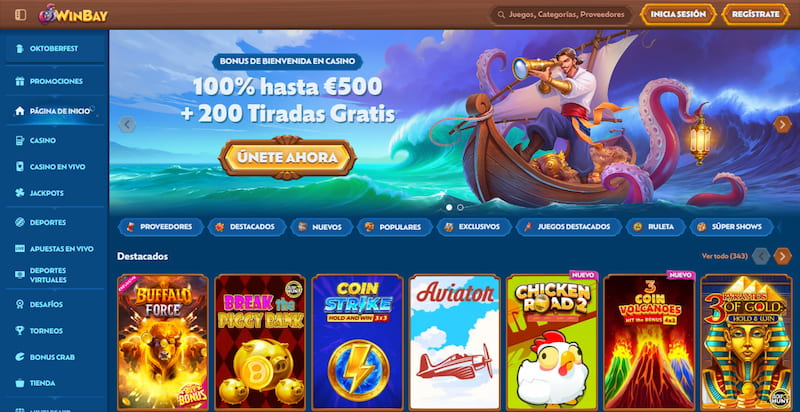Viewport: 800px width, 412px height.
Task: Select the first banner slide dot
Action: [449, 208]
